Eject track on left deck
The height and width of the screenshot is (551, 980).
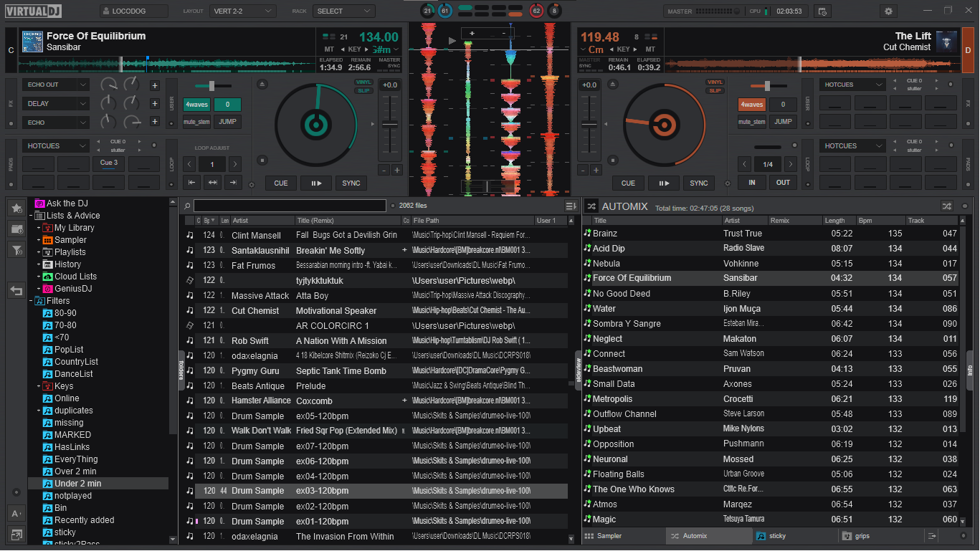[262, 85]
